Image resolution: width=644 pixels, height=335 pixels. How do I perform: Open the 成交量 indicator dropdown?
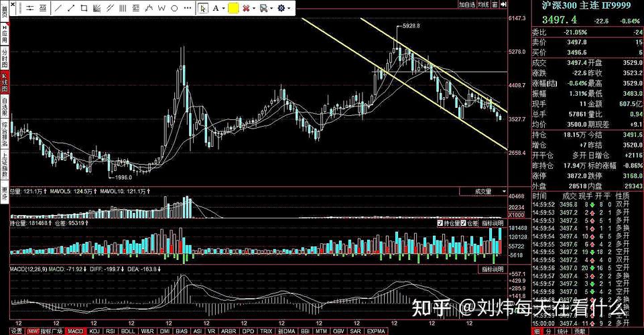point(484,192)
